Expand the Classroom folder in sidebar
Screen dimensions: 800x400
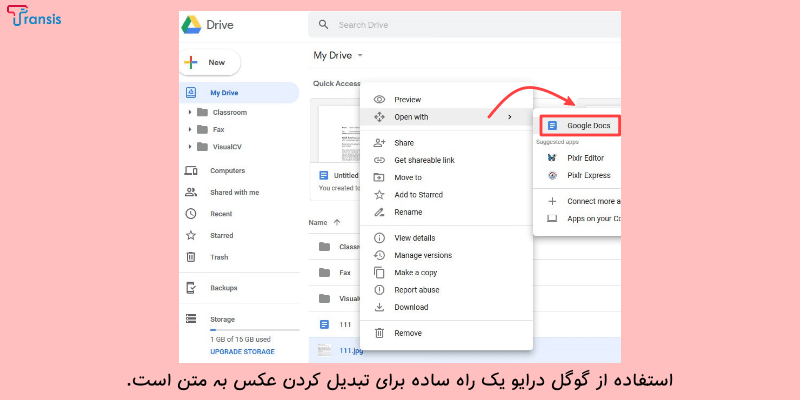(x=190, y=112)
